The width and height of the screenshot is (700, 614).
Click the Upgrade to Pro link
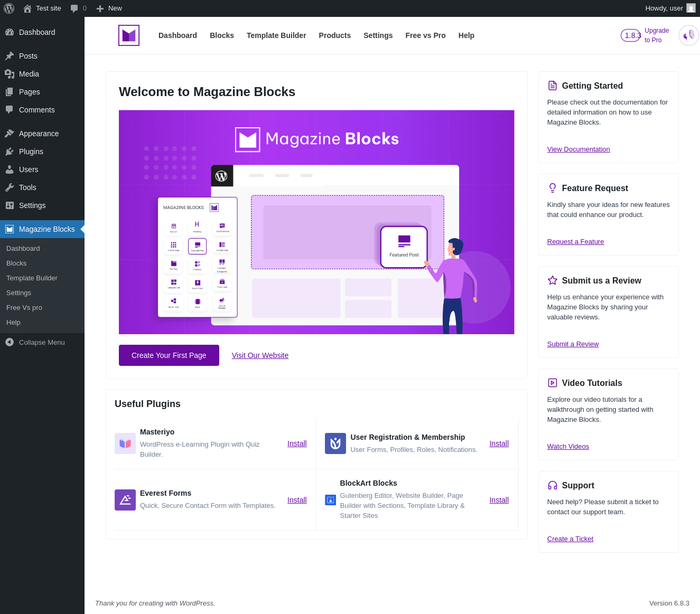point(657,35)
